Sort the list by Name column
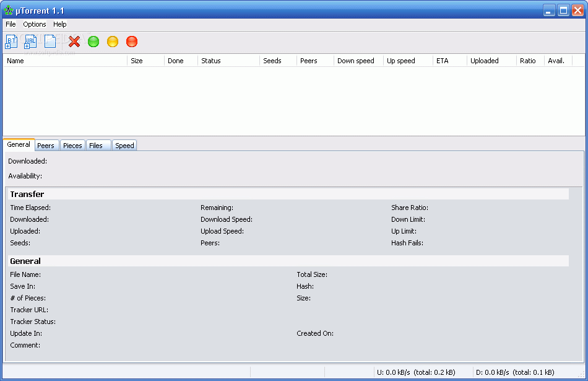The height and width of the screenshot is (381, 588). coord(65,61)
